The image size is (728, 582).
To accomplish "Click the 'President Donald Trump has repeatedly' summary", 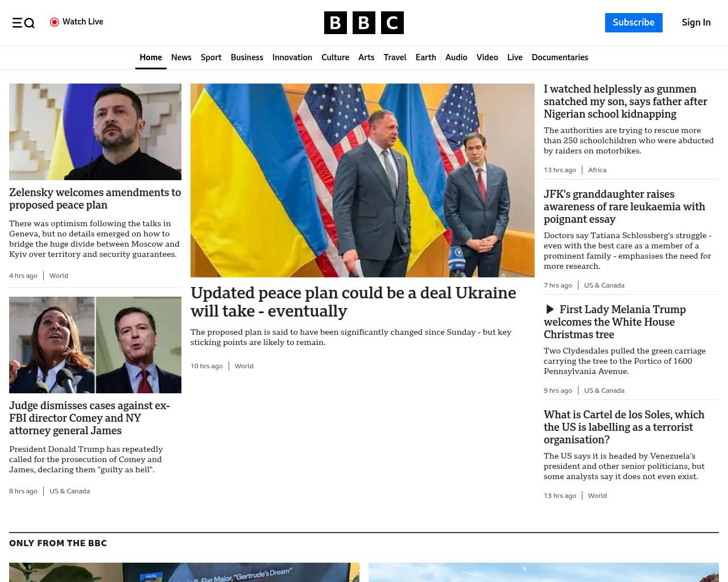I will 86,459.
